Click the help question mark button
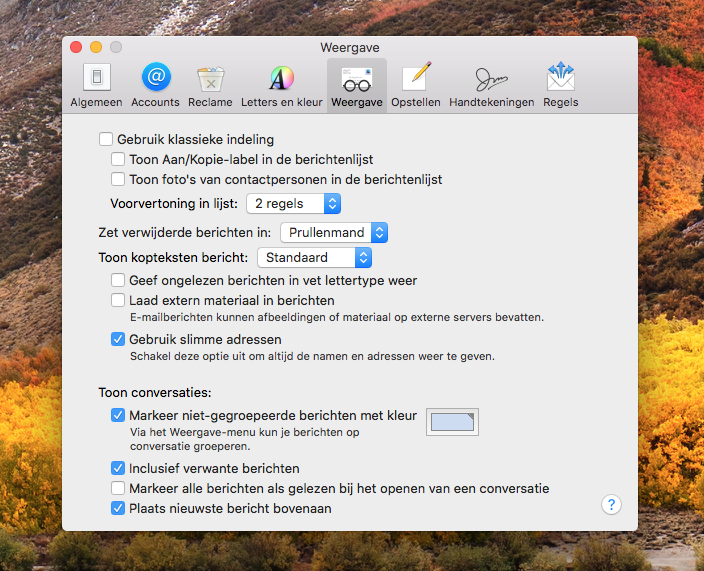 [611, 505]
